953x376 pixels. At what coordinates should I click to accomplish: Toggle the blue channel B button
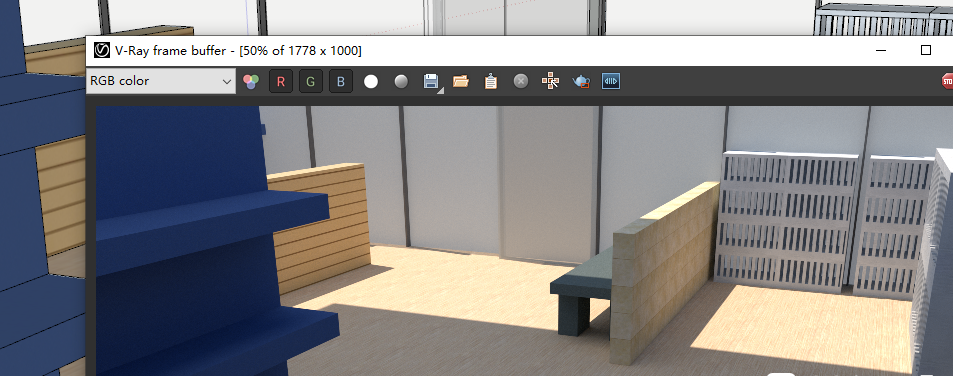coord(340,81)
